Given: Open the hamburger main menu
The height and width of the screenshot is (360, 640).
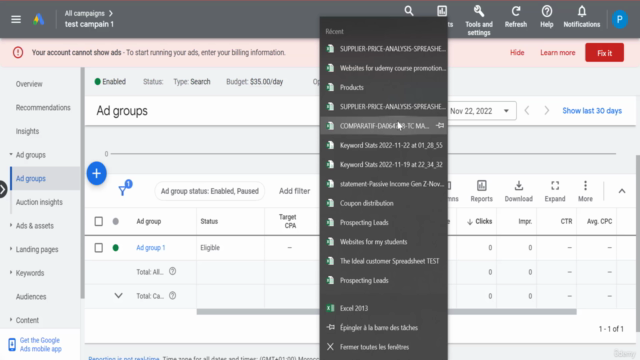Looking at the screenshot, I should pos(16,19).
